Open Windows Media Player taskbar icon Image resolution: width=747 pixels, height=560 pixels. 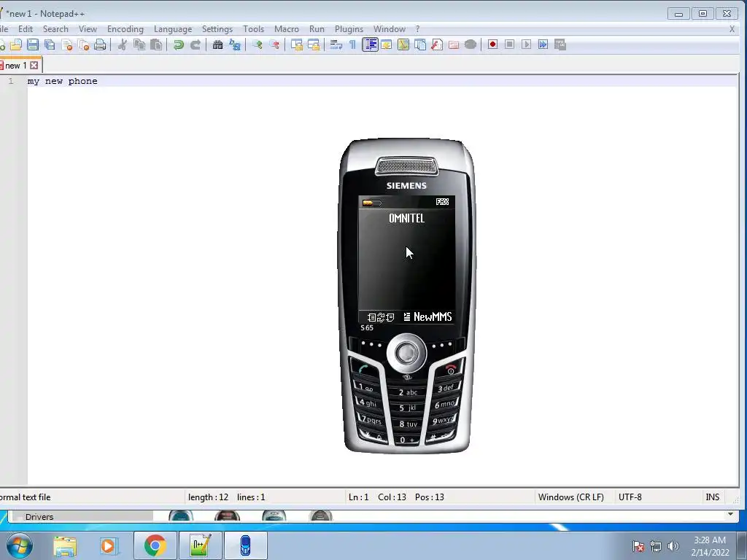(108, 545)
